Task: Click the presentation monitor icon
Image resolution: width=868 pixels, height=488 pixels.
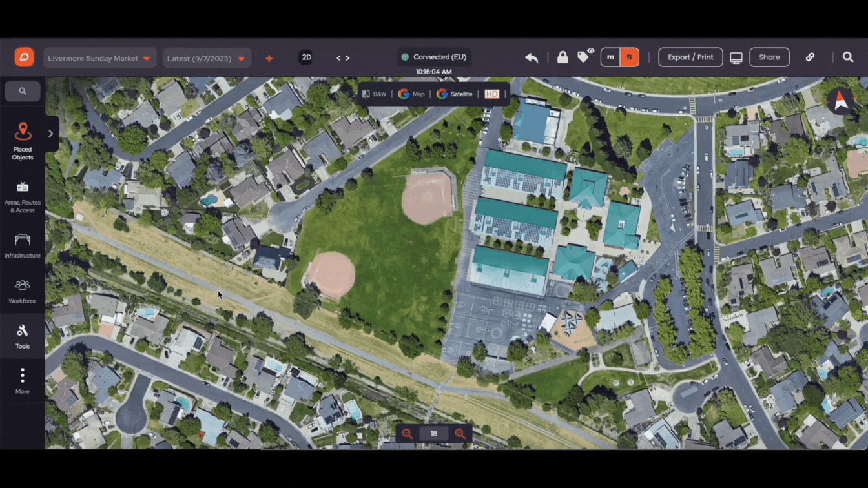Action: [736, 58]
